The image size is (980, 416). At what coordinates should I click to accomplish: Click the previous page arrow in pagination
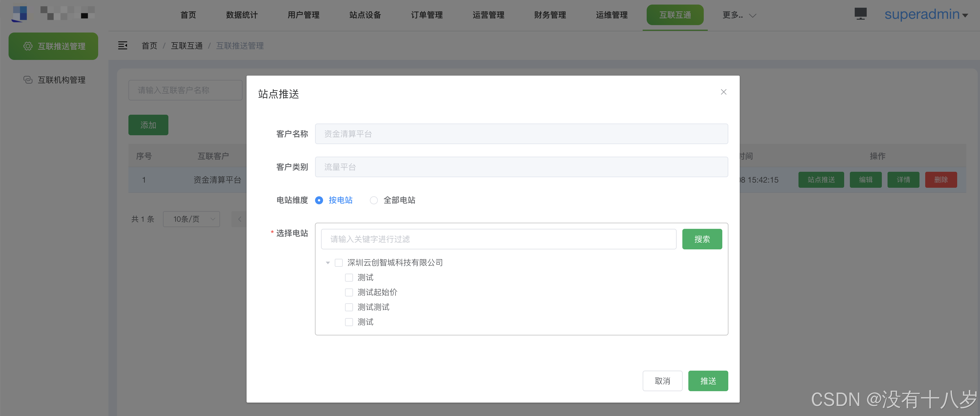[x=240, y=219]
